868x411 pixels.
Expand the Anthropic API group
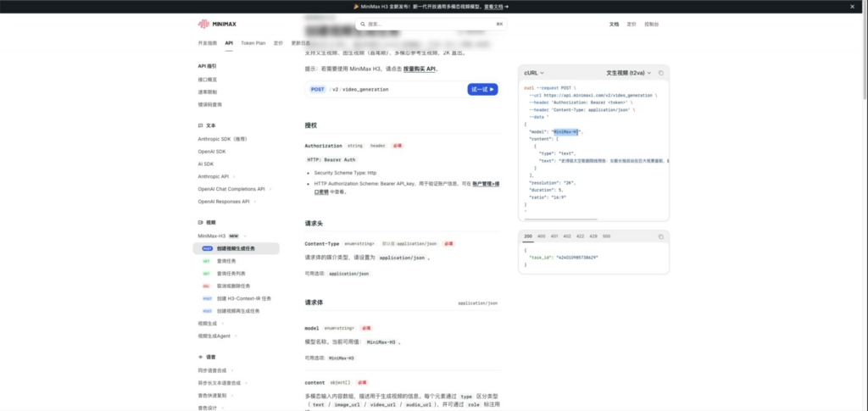(216, 176)
